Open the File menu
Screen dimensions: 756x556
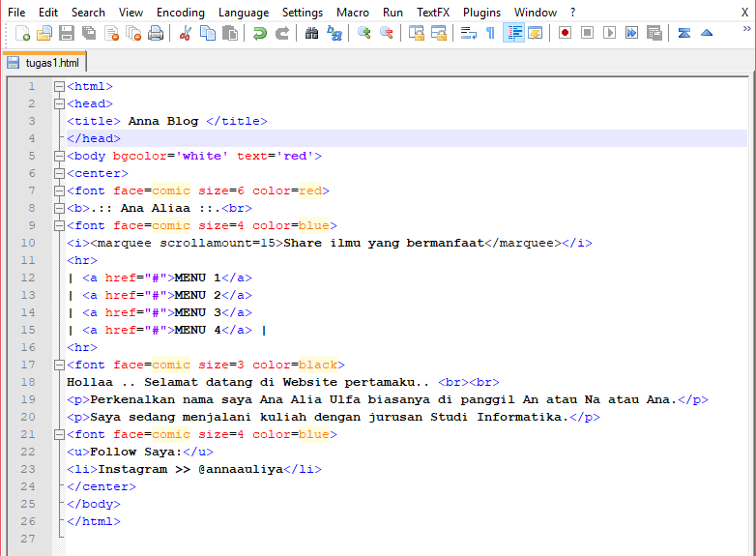[x=16, y=12]
